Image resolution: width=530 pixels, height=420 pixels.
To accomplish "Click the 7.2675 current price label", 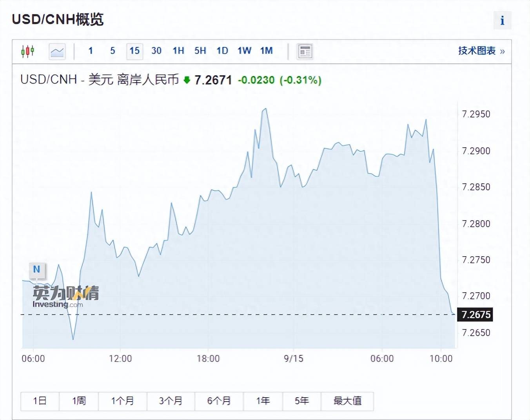I will (x=476, y=315).
